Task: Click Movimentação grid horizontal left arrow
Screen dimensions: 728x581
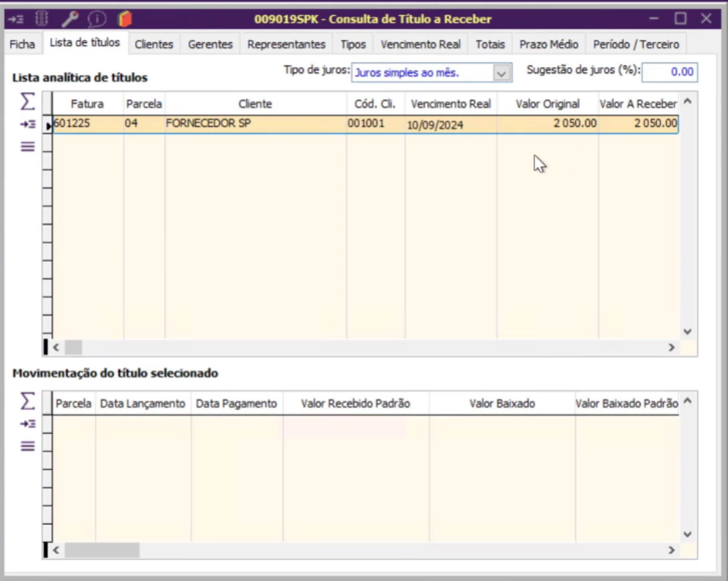Action: 56,550
